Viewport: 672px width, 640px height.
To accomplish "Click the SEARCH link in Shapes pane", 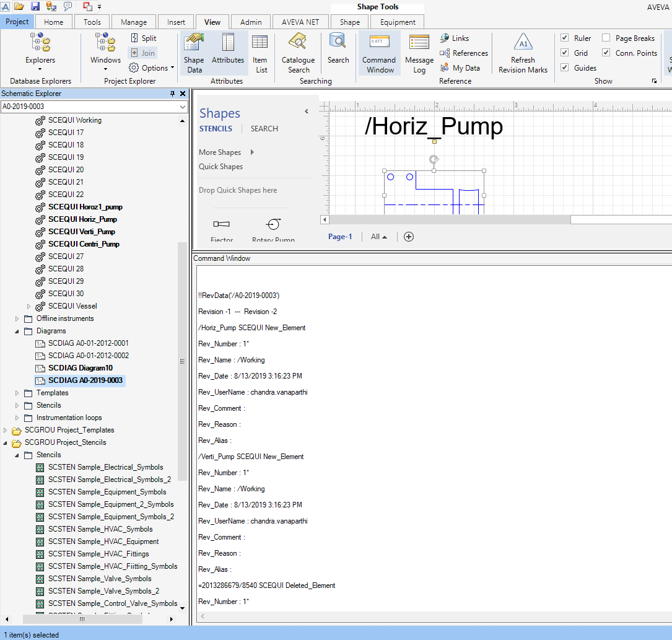I will 264,129.
